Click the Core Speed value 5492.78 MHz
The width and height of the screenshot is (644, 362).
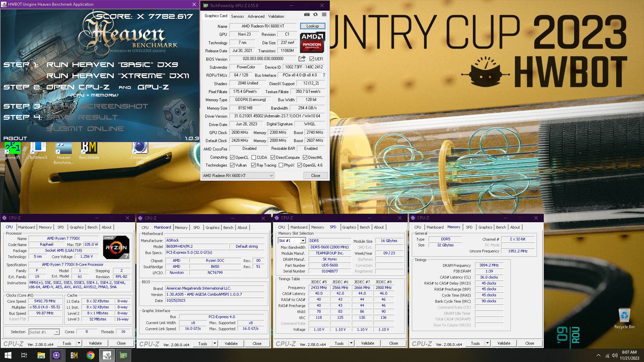pyautogui.click(x=45, y=301)
